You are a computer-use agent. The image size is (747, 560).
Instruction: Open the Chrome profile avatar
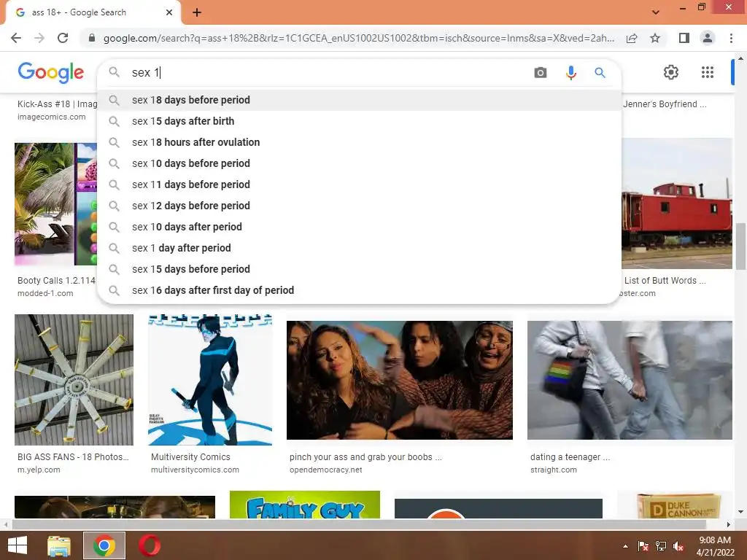click(708, 38)
